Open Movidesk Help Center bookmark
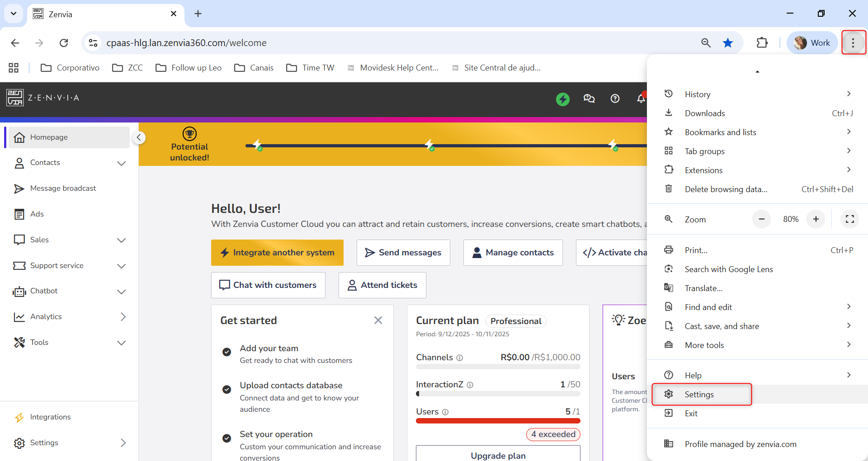The width and height of the screenshot is (868, 461). pos(393,68)
